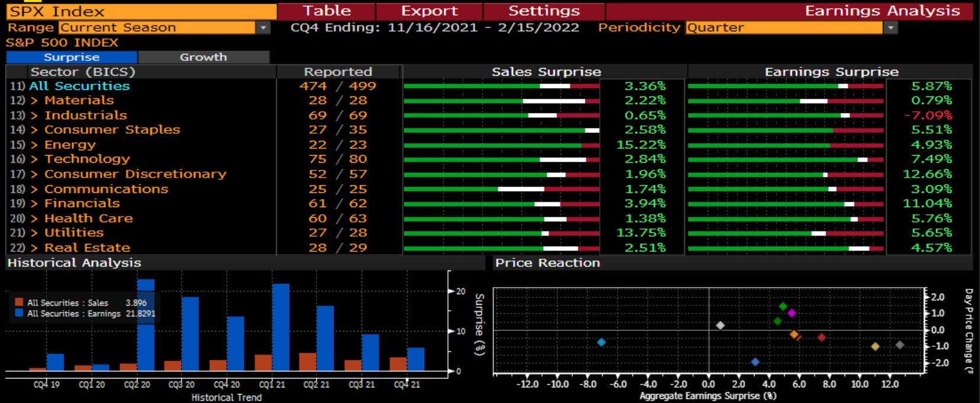Click the magenta diamond in Price Reaction
980x403 pixels.
tap(792, 313)
